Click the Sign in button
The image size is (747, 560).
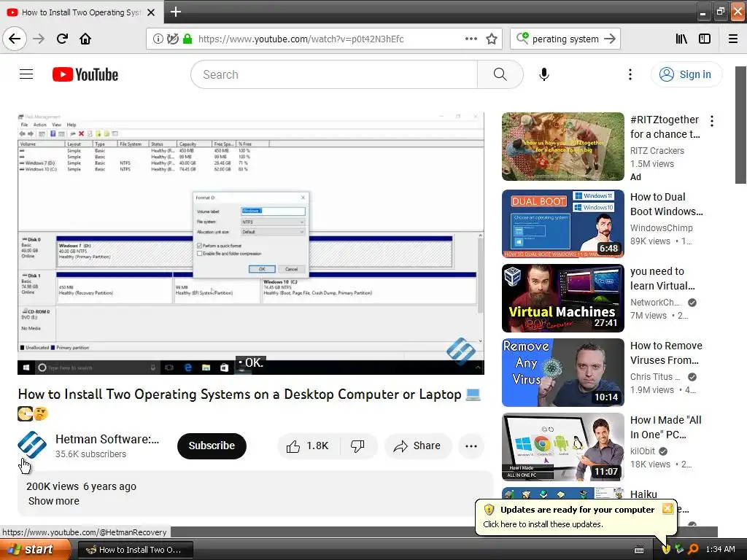click(686, 74)
